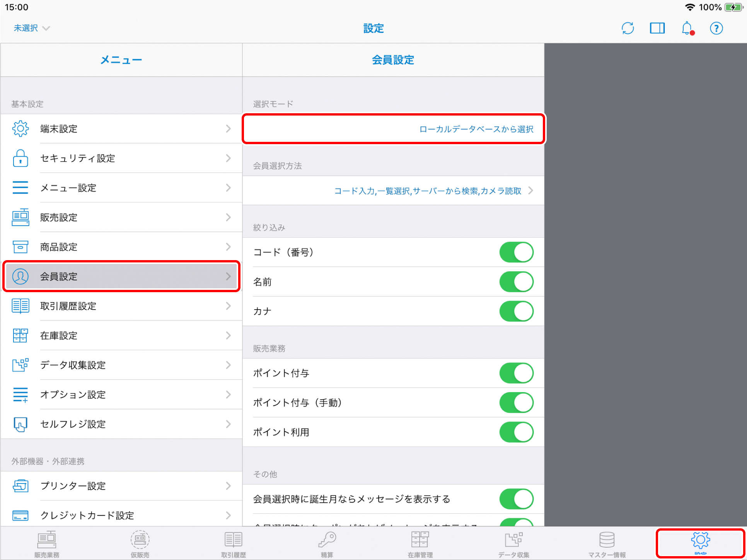Click the battery status indicator

(733, 7)
